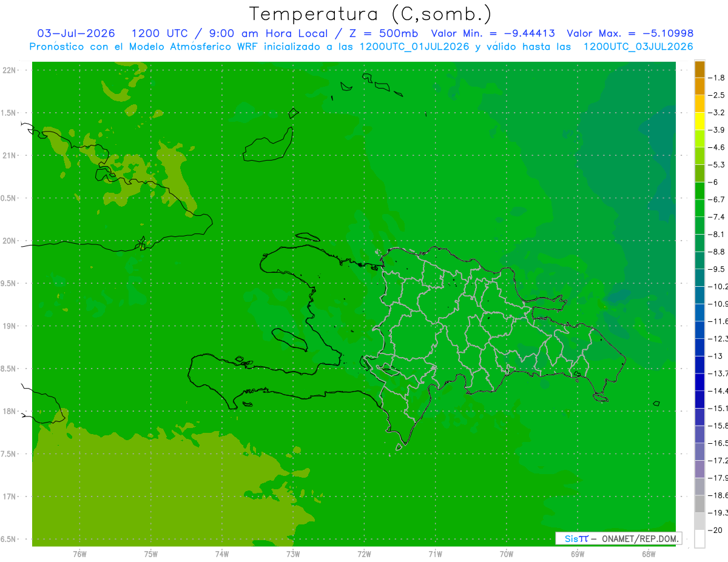Select the initialization stamp '1200UTC_01JUL2026'

[414, 47]
